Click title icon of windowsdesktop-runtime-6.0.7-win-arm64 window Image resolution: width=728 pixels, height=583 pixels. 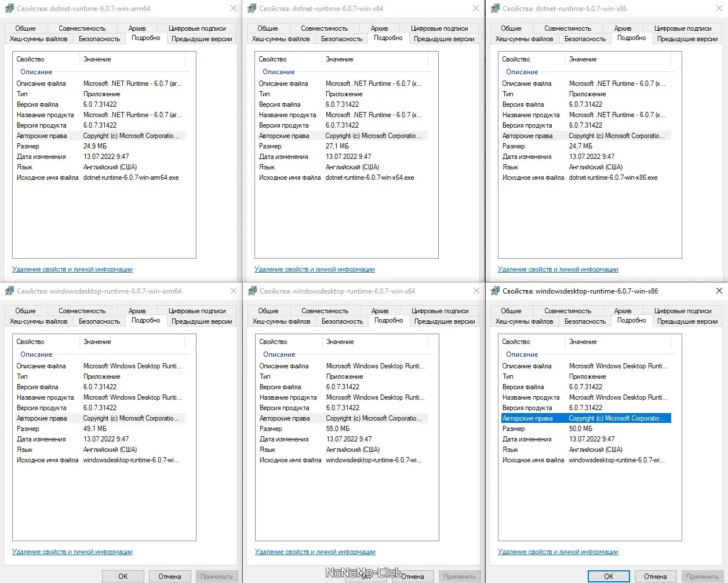tap(9, 291)
